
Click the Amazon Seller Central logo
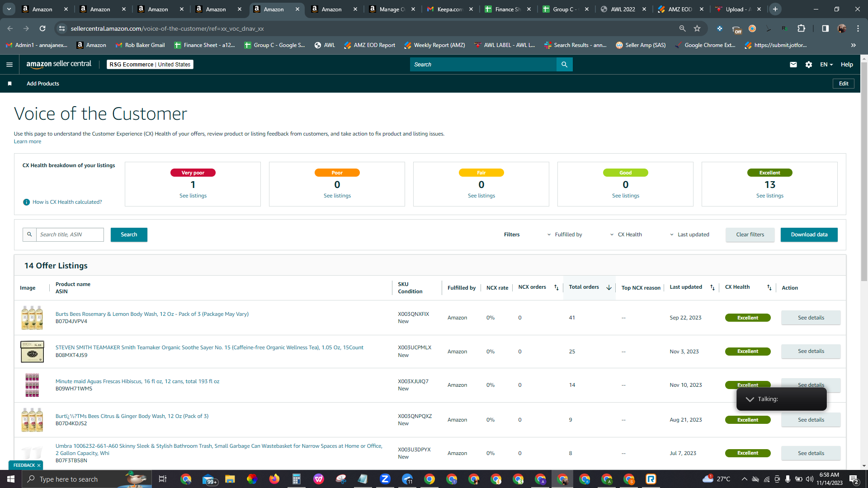pyautogui.click(x=59, y=64)
